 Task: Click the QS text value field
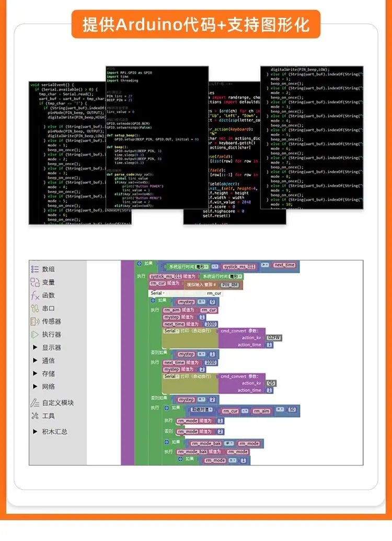pyautogui.click(x=271, y=383)
